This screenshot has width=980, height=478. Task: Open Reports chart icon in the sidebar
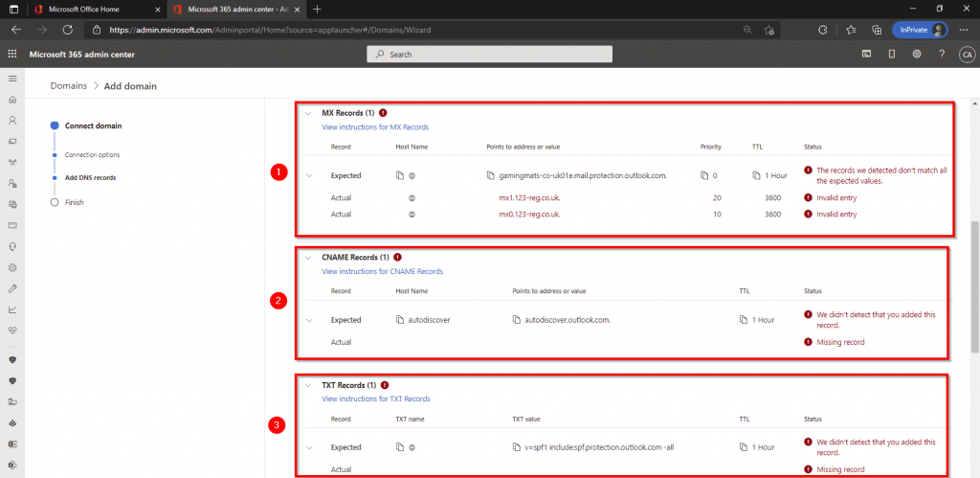(11, 309)
